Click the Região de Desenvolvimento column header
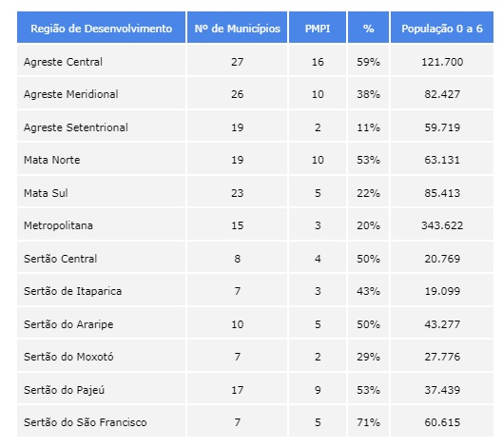The width and height of the screenshot is (503, 448). pyautogui.click(x=102, y=29)
